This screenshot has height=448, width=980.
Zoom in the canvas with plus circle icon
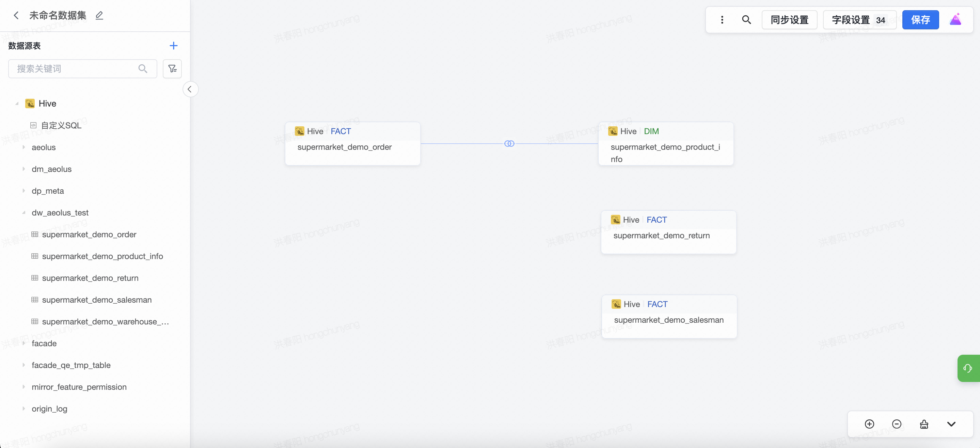869,424
